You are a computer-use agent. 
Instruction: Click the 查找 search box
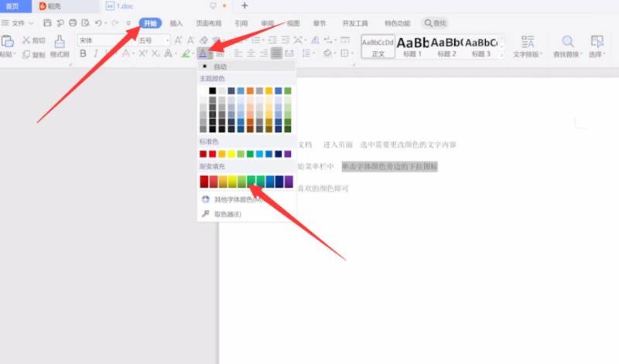tap(435, 23)
